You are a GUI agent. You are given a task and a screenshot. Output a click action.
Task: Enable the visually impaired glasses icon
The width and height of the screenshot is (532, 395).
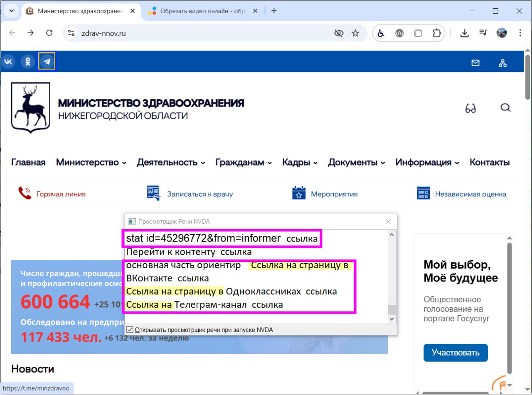pyautogui.click(x=470, y=109)
